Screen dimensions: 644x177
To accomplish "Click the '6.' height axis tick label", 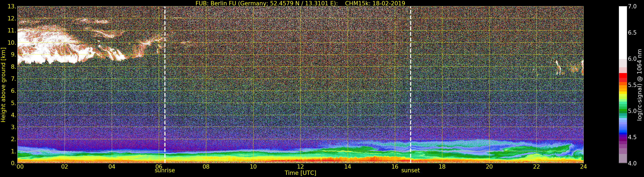I will 14,91.
